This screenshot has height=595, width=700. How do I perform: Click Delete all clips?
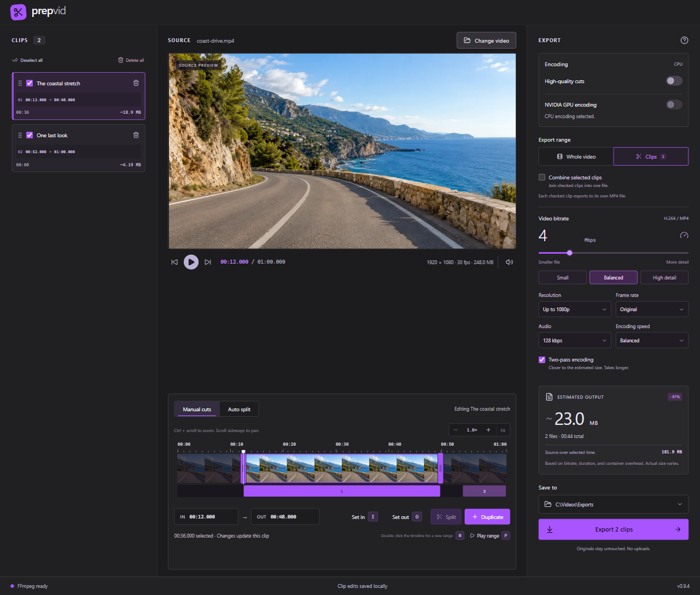pyautogui.click(x=131, y=60)
